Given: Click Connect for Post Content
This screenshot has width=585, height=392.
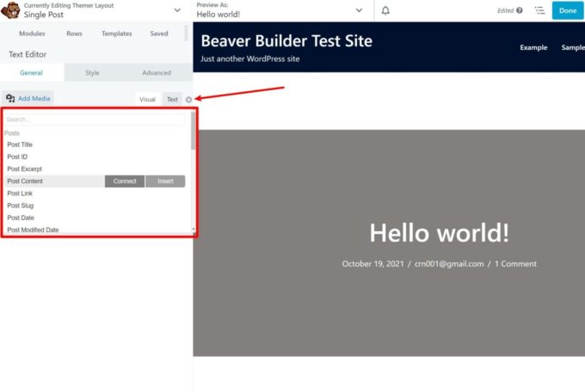Looking at the screenshot, I should [x=125, y=181].
